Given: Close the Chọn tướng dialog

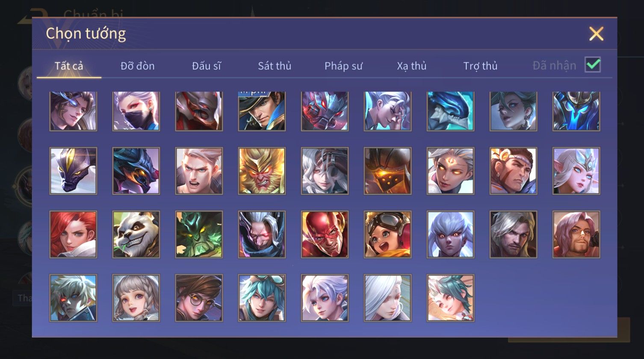Looking at the screenshot, I should (x=596, y=34).
